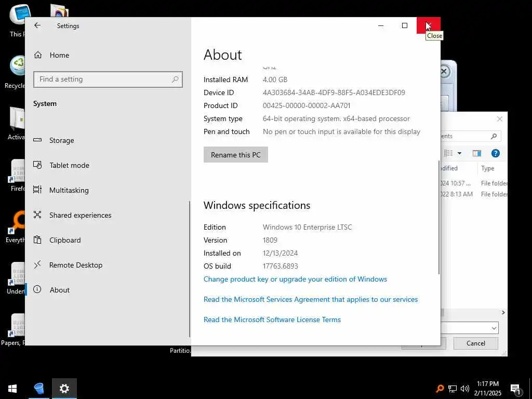Toggle the preview pane in file dialog
The height and width of the screenshot is (399, 532).
click(477, 153)
